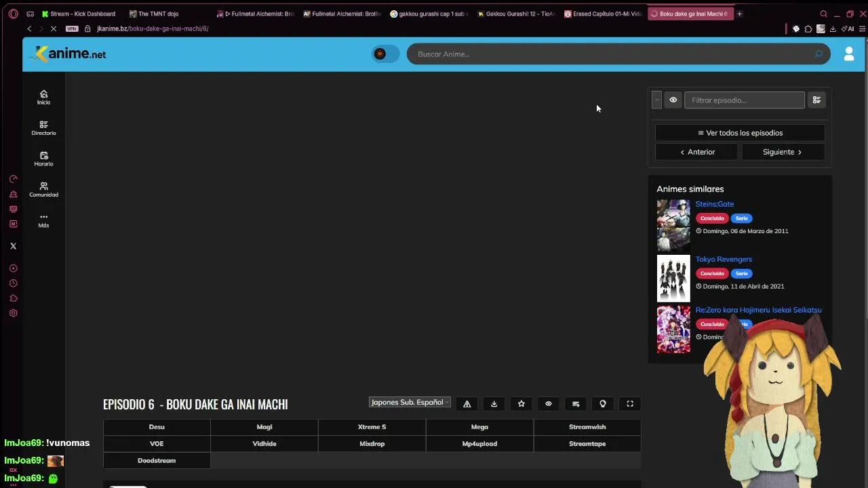Open the browser extensions puzzle icon
This screenshot has width=868, height=488.
point(808,28)
